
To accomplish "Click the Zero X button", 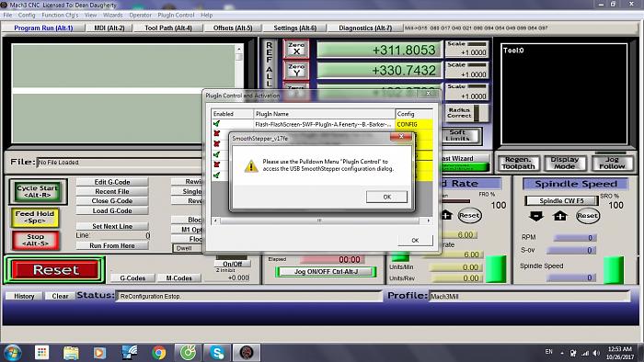I will tap(296, 49).
